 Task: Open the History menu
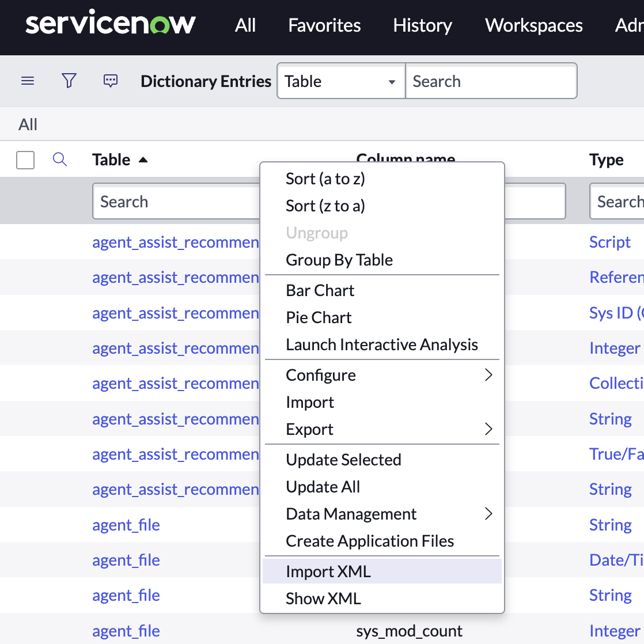coord(423,25)
